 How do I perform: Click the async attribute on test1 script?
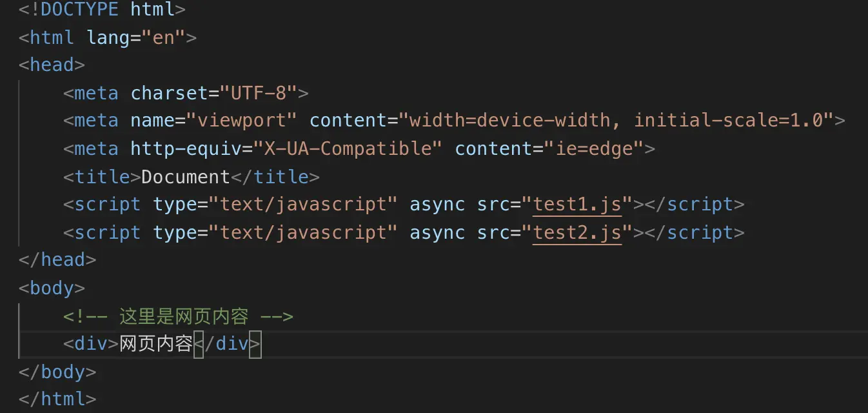pyautogui.click(x=437, y=205)
